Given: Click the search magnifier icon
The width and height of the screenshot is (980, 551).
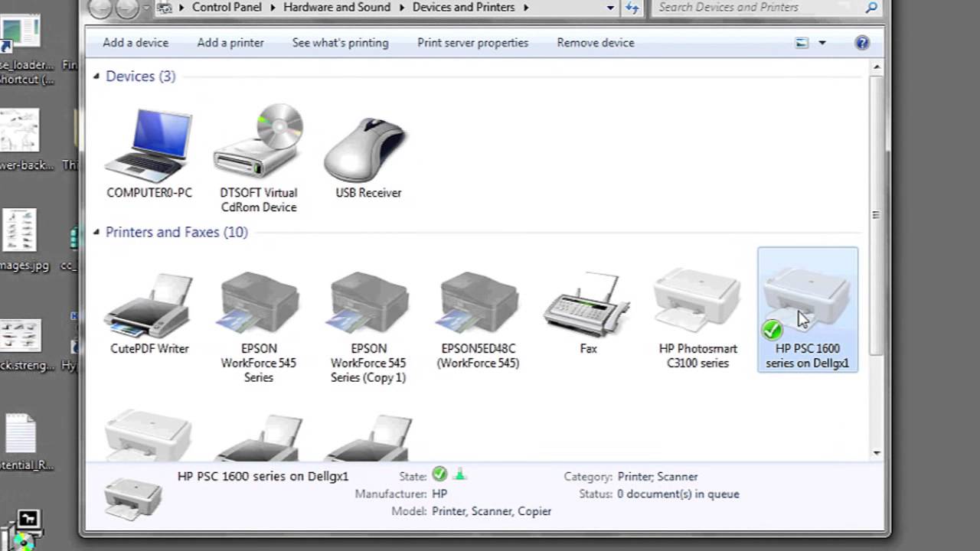Looking at the screenshot, I should coord(871,8).
